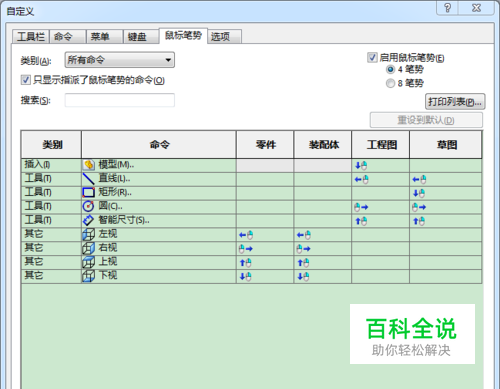Open the 类别 所有命令 dropdown
This screenshot has width=500, height=389.
click(x=120, y=60)
